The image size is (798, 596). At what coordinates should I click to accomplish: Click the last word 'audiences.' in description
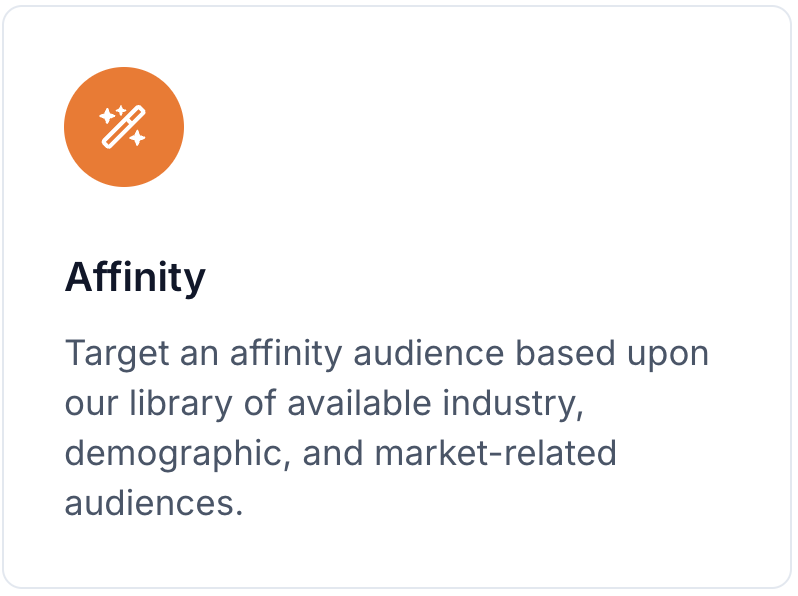(x=154, y=503)
